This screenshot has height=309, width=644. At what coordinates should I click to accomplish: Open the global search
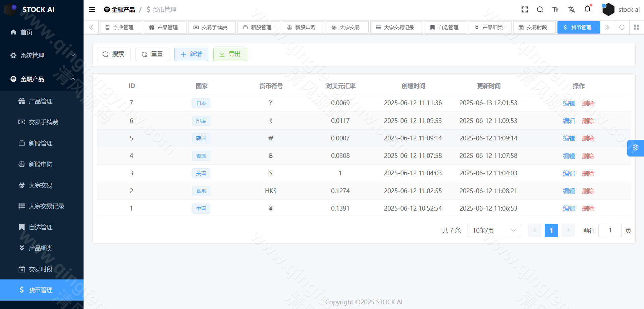tap(540, 9)
